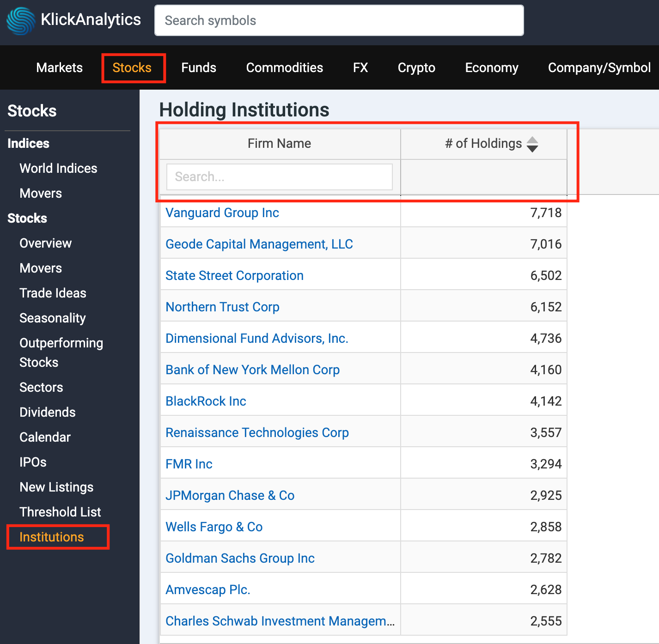Image resolution: width=659 pixels, height=644 pixels.
Task: Open Renaissance Technologies Corp link
Action: coord(257,432)
